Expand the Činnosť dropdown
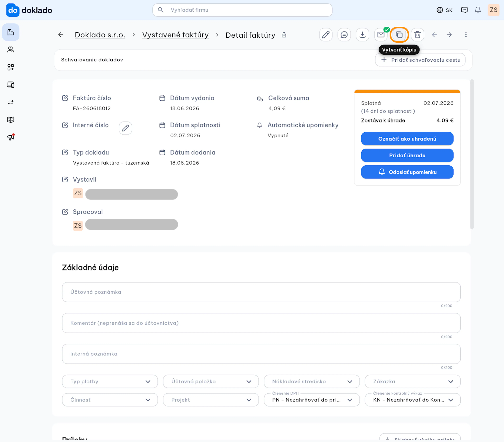 point(110,400)
